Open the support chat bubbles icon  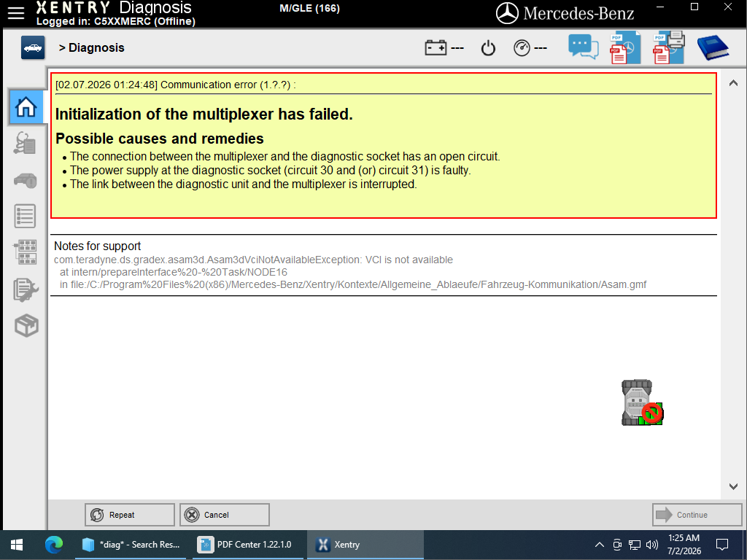583,47
